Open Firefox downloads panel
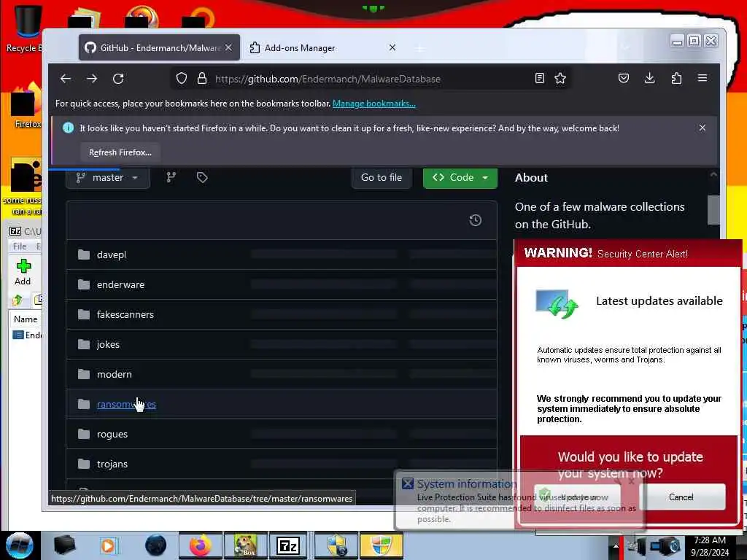This screenshot has height=560, width=747. coord(649,78)
